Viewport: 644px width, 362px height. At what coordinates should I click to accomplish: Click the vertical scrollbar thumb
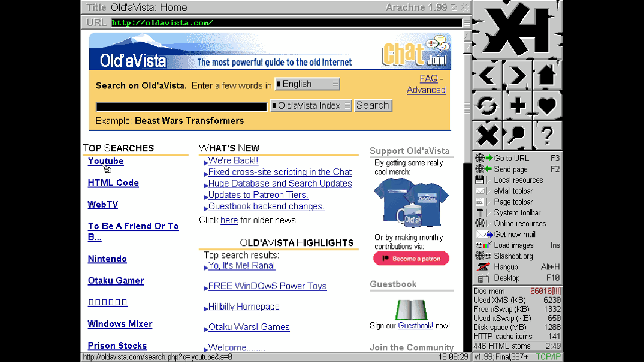[467, 108]
